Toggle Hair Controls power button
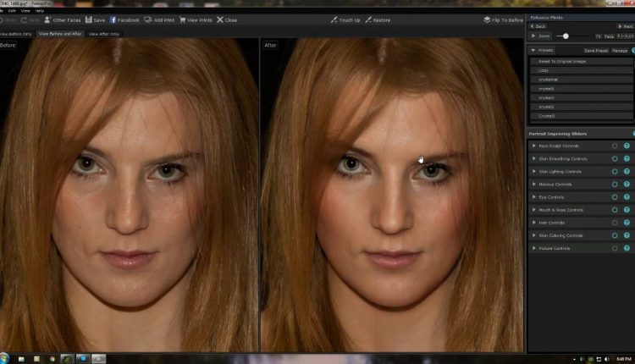Image resolution: width=635 pixels, height=364 pixels. click(x=615, y=223)
